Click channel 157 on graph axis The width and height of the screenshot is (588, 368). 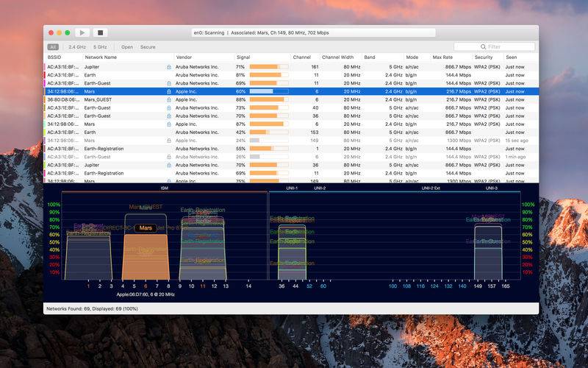[492, 286]
